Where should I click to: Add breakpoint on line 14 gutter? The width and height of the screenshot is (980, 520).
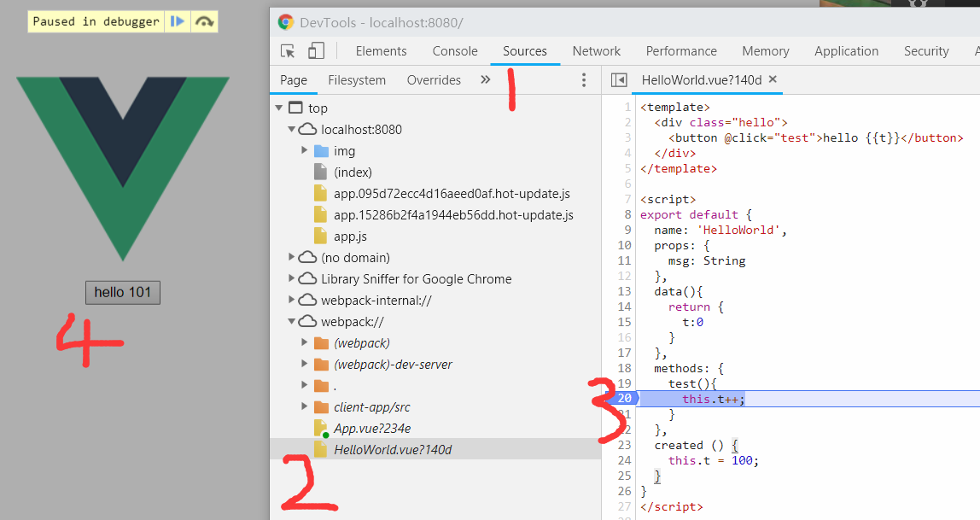tap(624, 307)
